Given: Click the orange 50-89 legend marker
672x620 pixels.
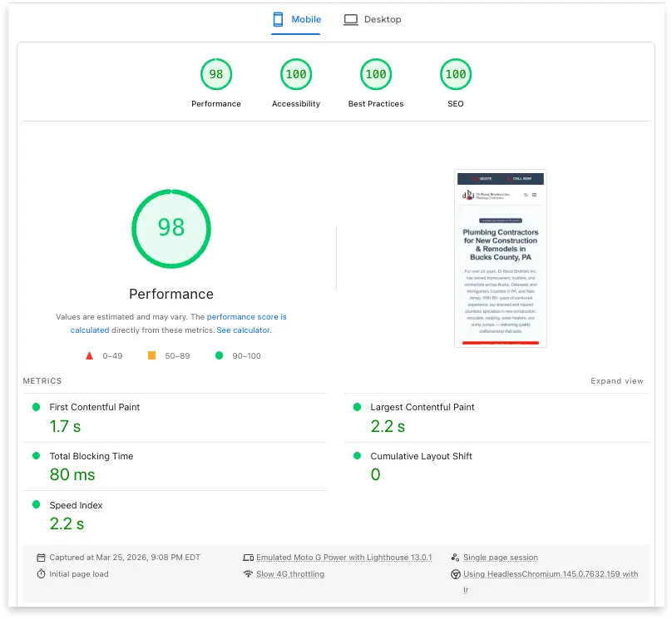Looking at the screenshot, I should 151,355.
